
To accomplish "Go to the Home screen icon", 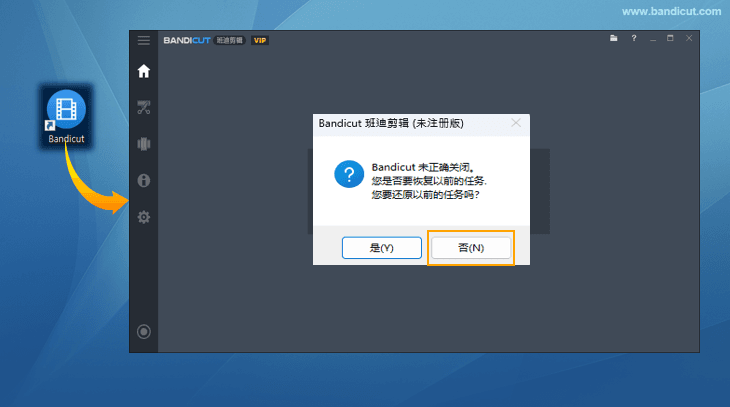I will [x=143, y=71].
